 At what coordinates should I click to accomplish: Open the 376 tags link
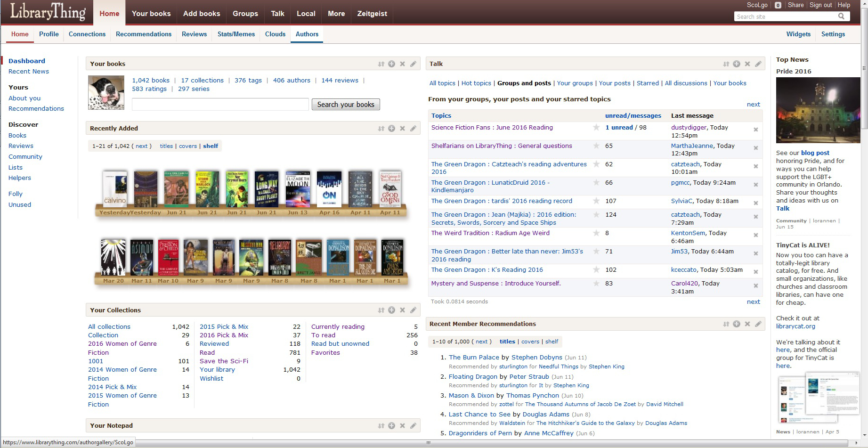coord(248,80)
